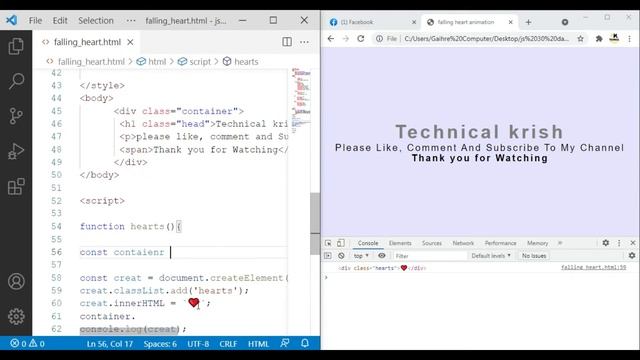Switch to the Memory tab
This screenshot has width=640, height=360.
tap(538, 243)
